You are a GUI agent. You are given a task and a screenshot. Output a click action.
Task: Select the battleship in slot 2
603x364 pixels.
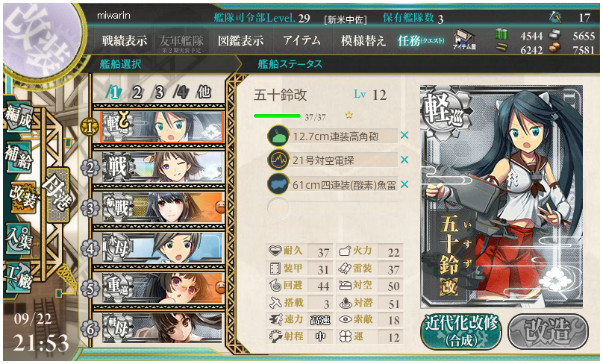point(162,167)
